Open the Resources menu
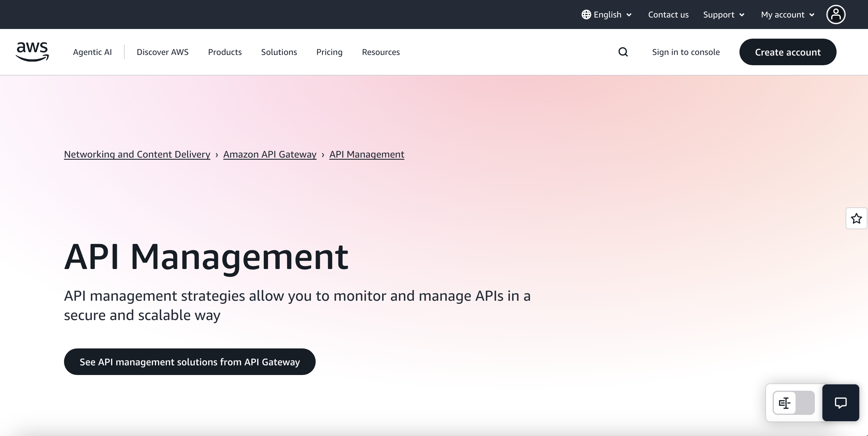Screen dimensions: 868x436 point(381,52)
